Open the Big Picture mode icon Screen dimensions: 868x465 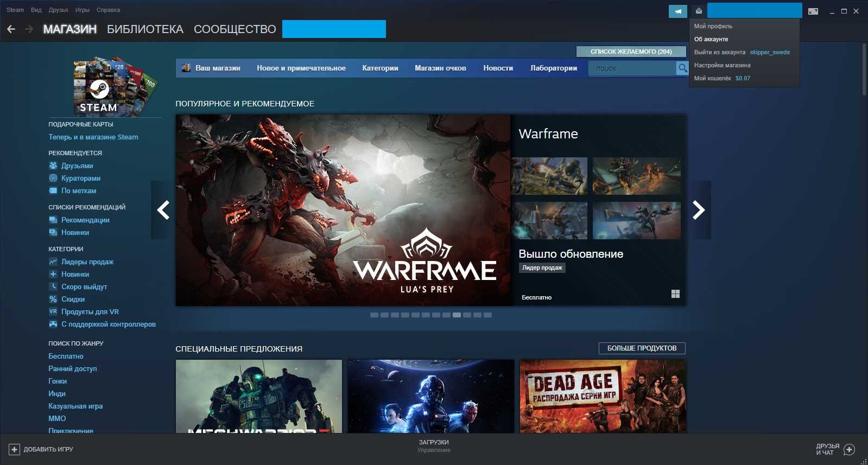(x=813, y=11)
